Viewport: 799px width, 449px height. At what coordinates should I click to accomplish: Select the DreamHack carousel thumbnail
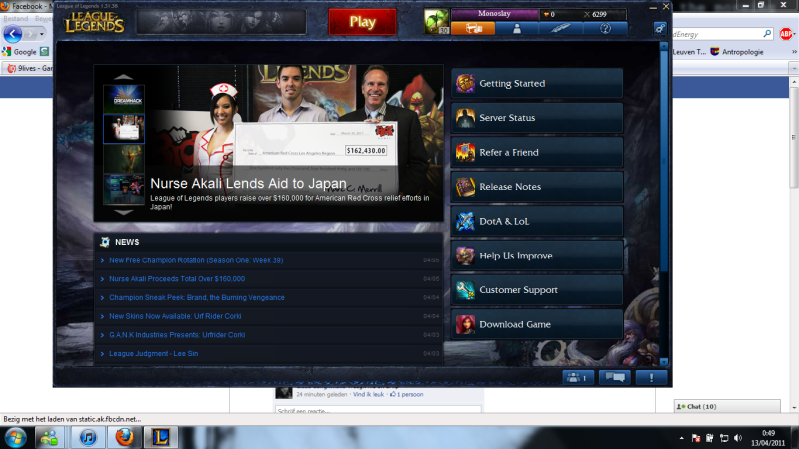tap(124, 96)
